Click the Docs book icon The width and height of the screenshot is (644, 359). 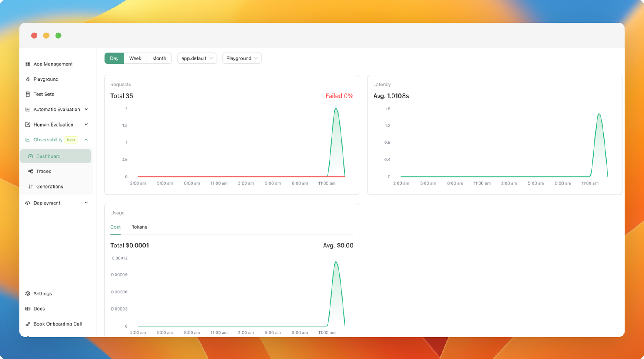click(28, 309)
